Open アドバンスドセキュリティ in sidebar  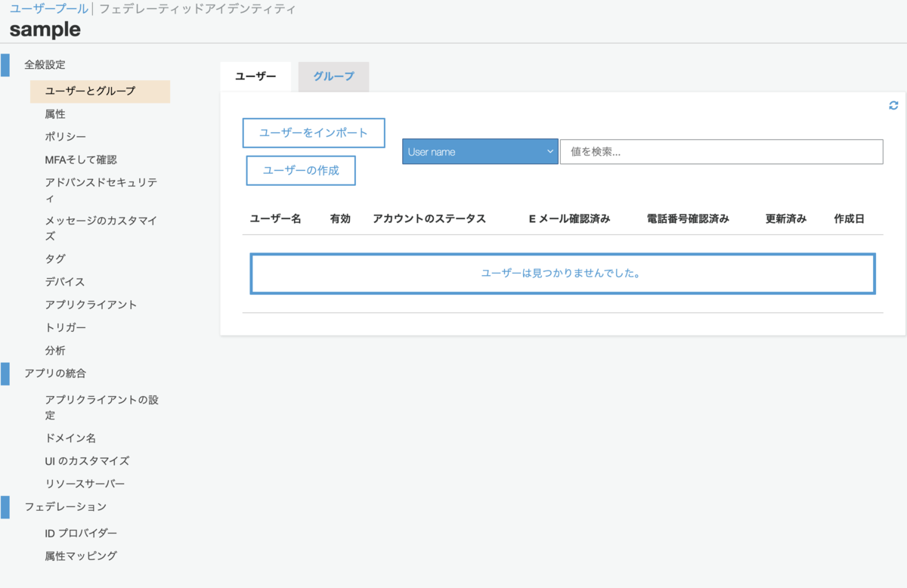[x=101, y=190]
